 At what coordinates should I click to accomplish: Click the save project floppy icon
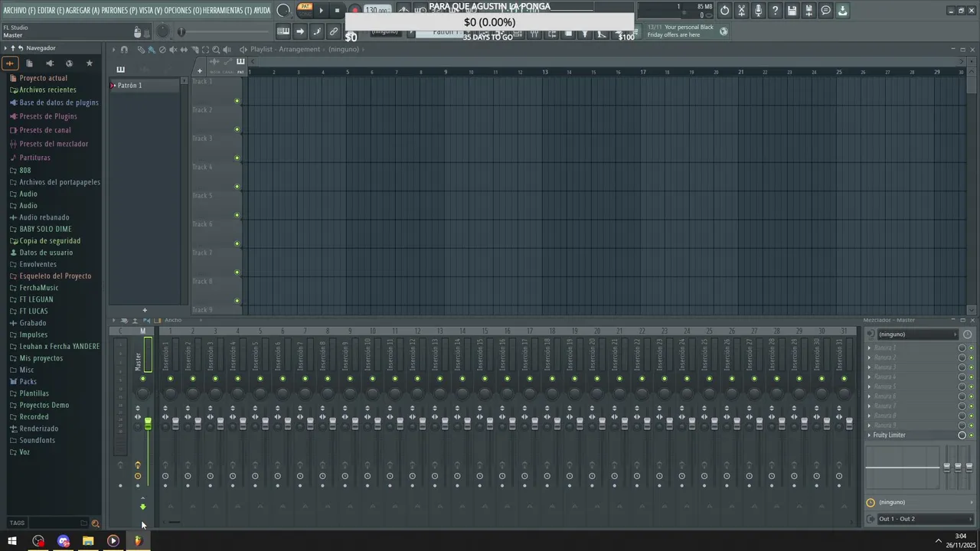(x=792, y=11)
